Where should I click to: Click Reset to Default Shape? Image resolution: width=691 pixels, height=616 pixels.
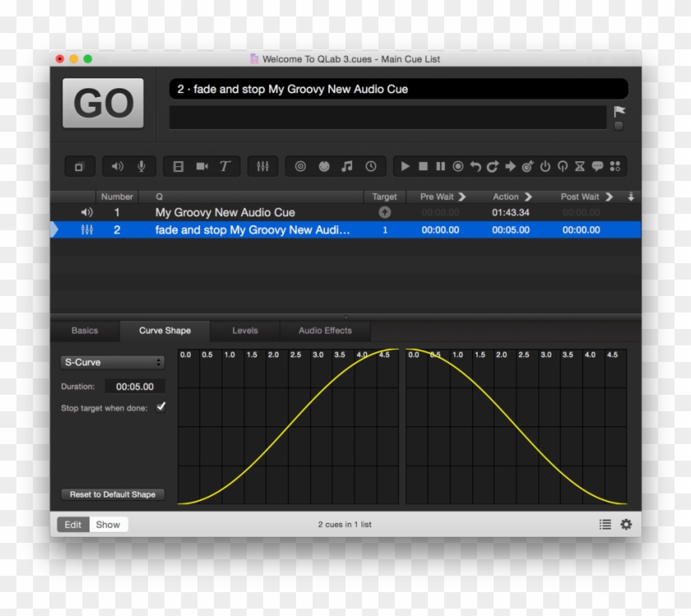point(113,494)
